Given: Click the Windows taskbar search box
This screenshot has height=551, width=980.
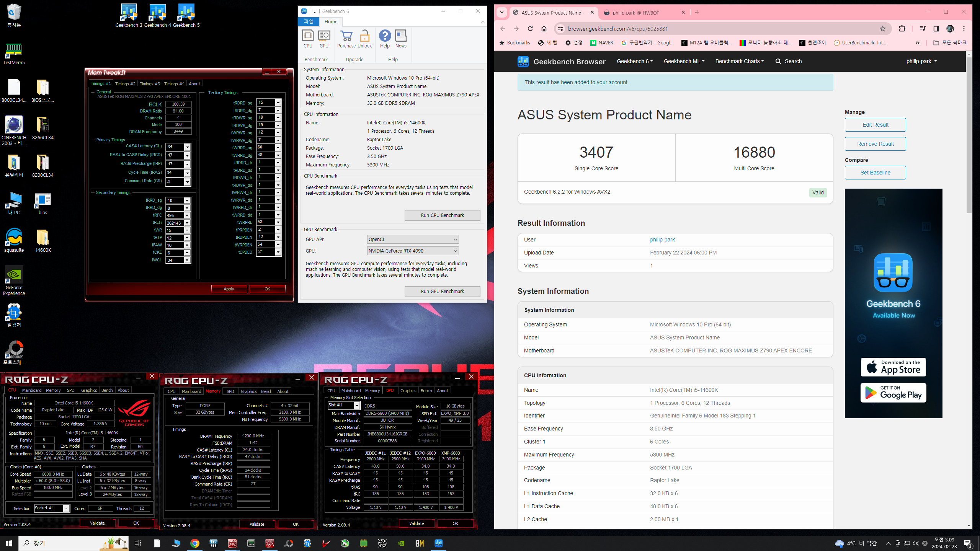Looking at the screenshot, I should (x=73, y=543).
